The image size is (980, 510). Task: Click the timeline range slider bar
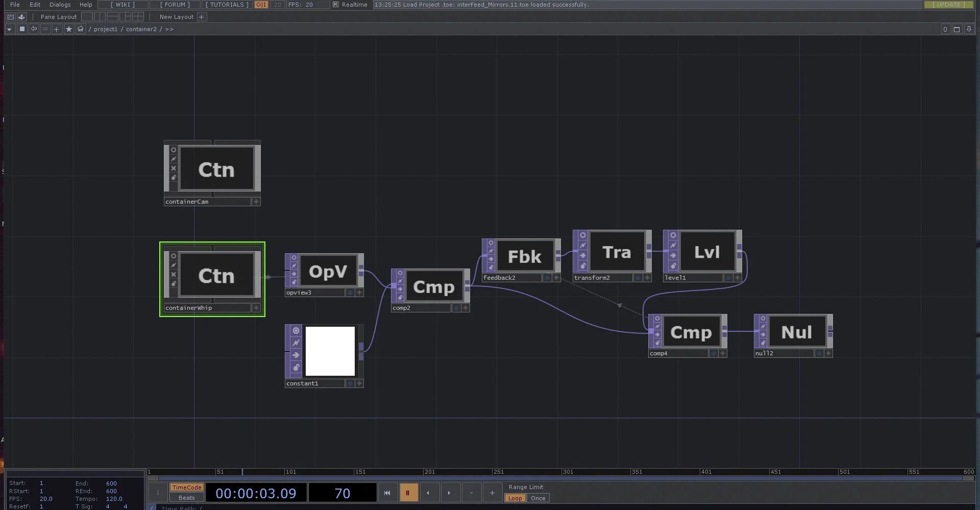click(x=561, y=478)
